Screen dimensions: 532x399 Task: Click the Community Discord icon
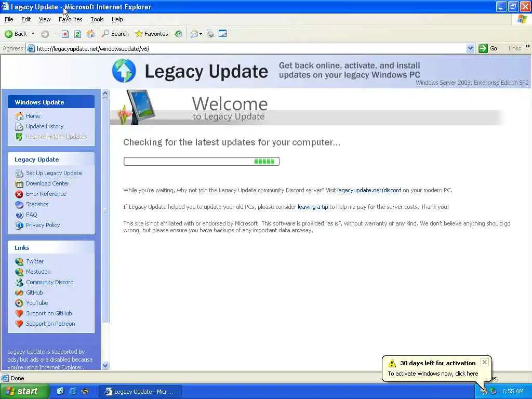(19, 282)
